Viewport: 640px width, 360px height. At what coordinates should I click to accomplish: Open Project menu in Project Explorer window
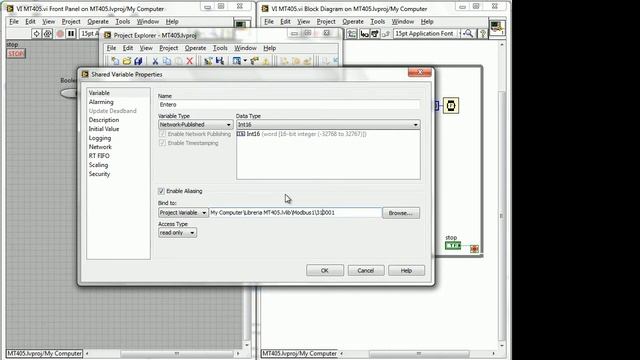(x=169, y=48)
